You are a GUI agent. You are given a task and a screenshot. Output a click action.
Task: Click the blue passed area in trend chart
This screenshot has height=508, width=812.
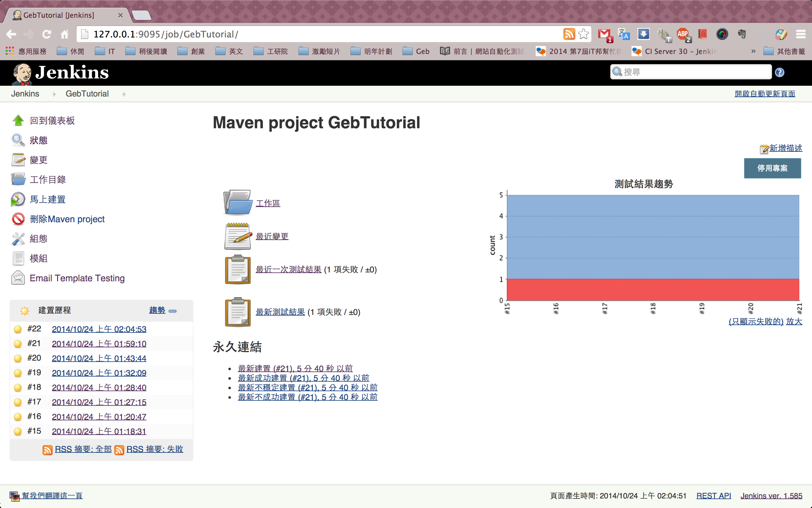(x=653, y=237)
